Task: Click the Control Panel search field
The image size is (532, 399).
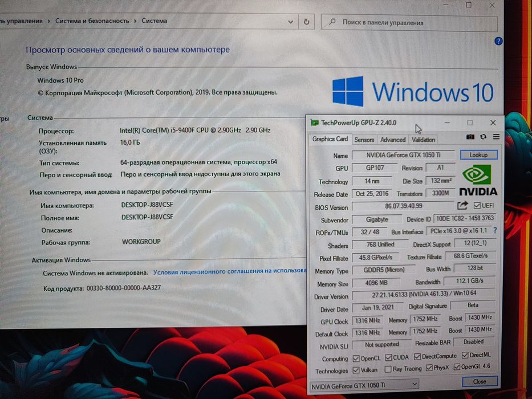Action: pyautogui.click(x=409, y=23)
